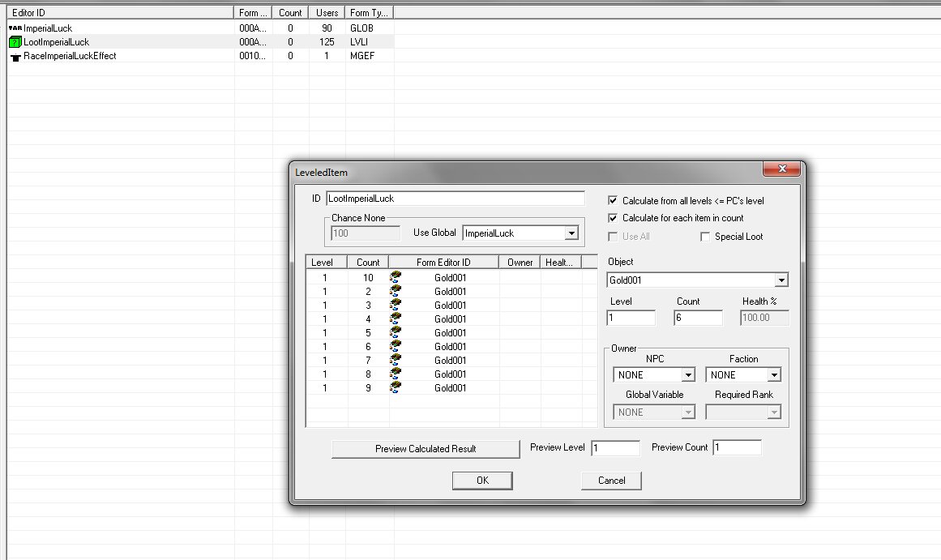Click gold icon in count 2 row
The width and height of the screenshot is (941, 560).
[x=395, y=291]
